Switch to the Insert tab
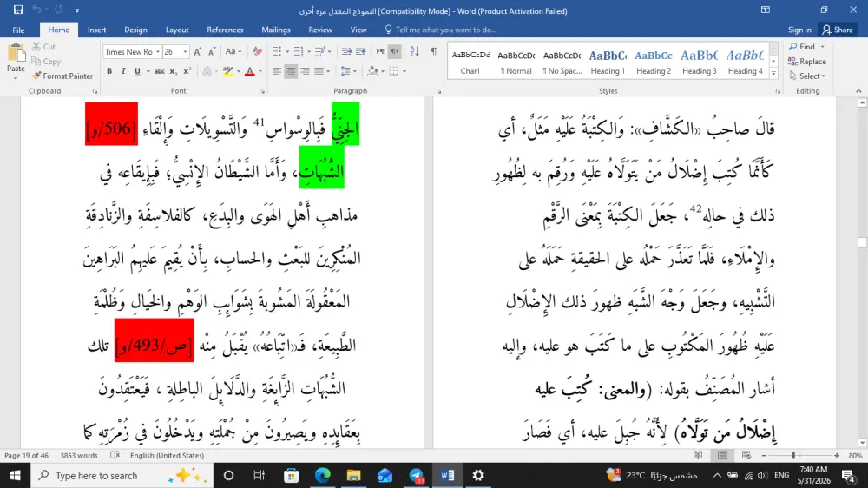 tap(96, 30)
